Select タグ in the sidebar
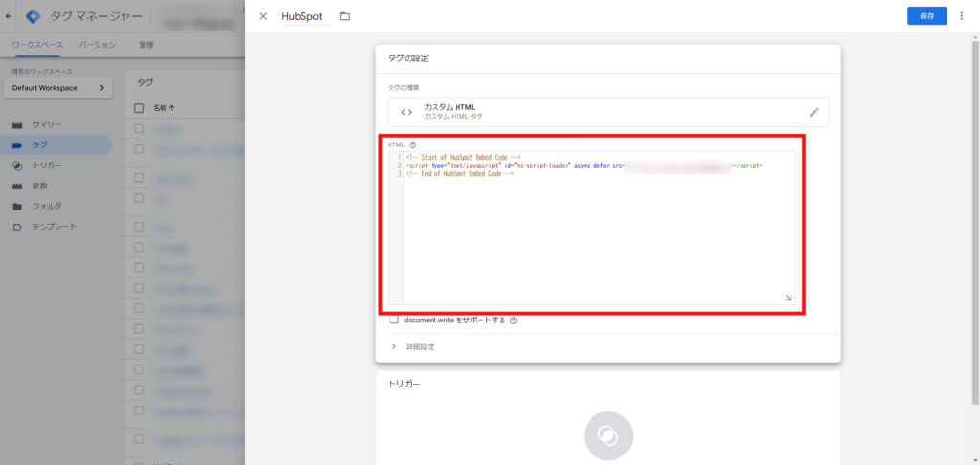 pyautogui.click(x=56, y=145)
